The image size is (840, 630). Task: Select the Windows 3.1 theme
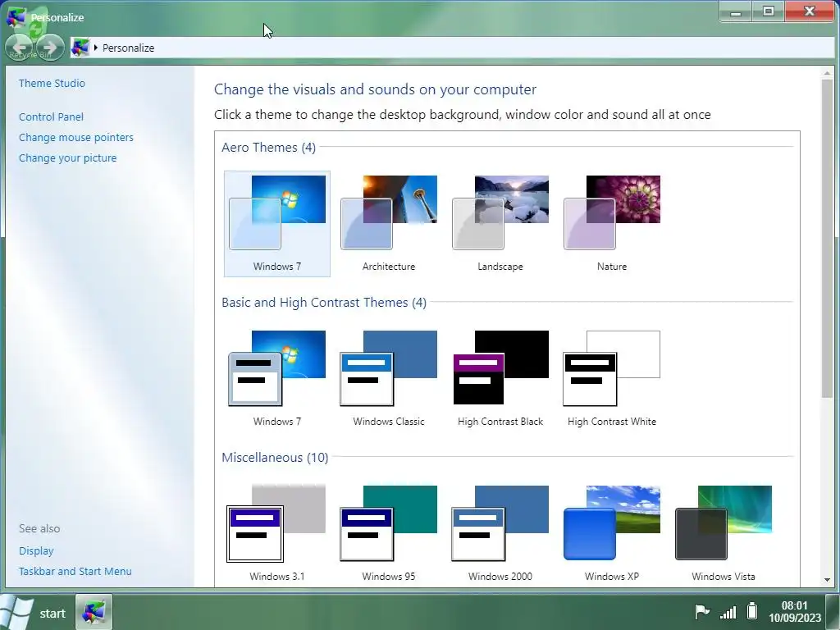click(x=277, y=533)
